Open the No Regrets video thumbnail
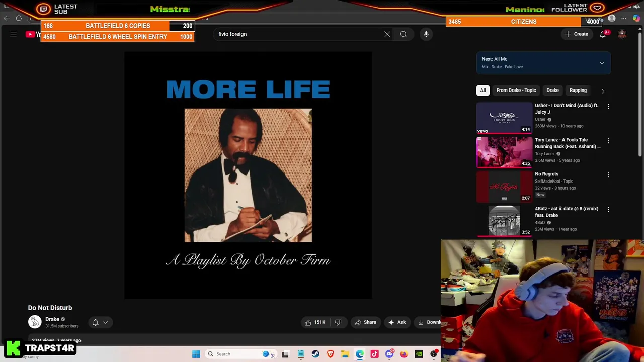The image size is (644, 362). click(504, 187)
